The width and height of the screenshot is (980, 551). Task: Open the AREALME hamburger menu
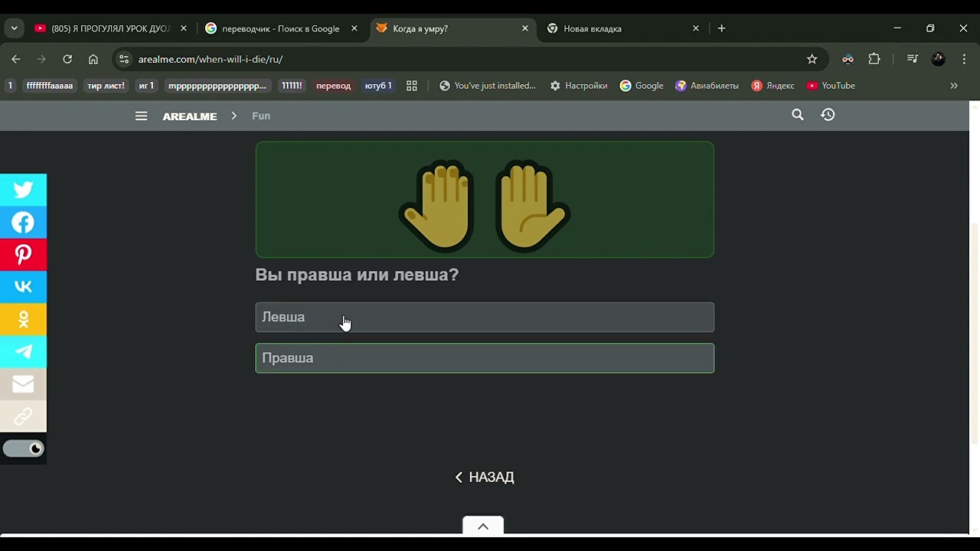point(141,116)
